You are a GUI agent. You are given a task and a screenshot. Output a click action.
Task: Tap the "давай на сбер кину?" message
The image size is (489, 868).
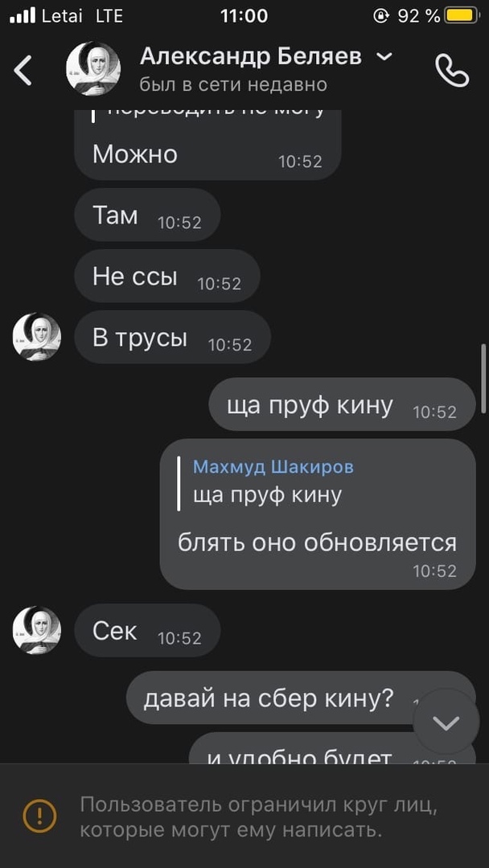click(x=301, y=698)
